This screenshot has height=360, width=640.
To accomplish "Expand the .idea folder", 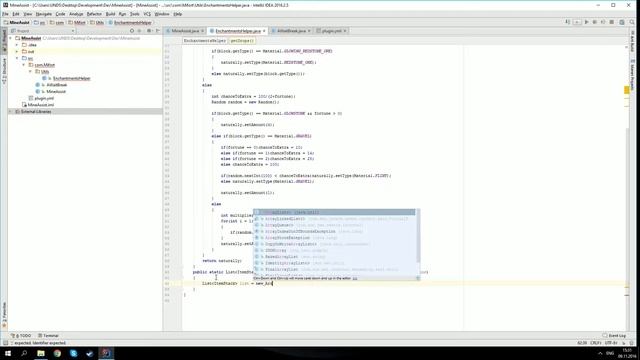I will point(17,45).
